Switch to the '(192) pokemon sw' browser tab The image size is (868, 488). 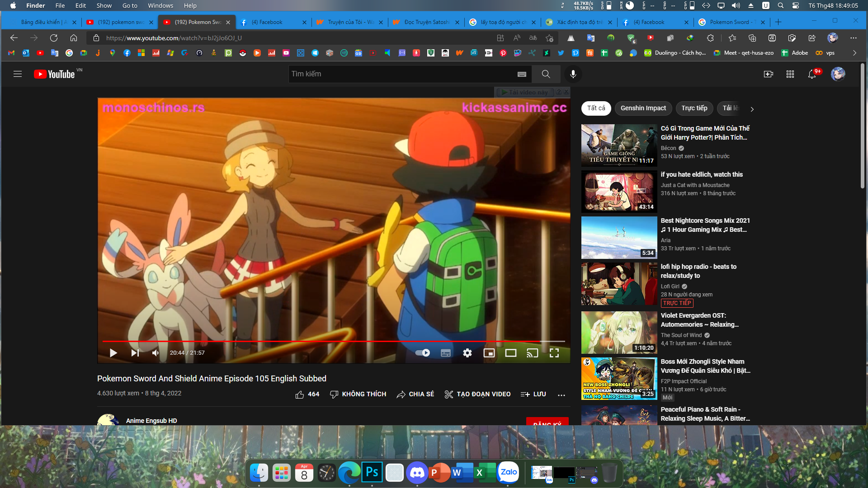click(x=119, y=22)
